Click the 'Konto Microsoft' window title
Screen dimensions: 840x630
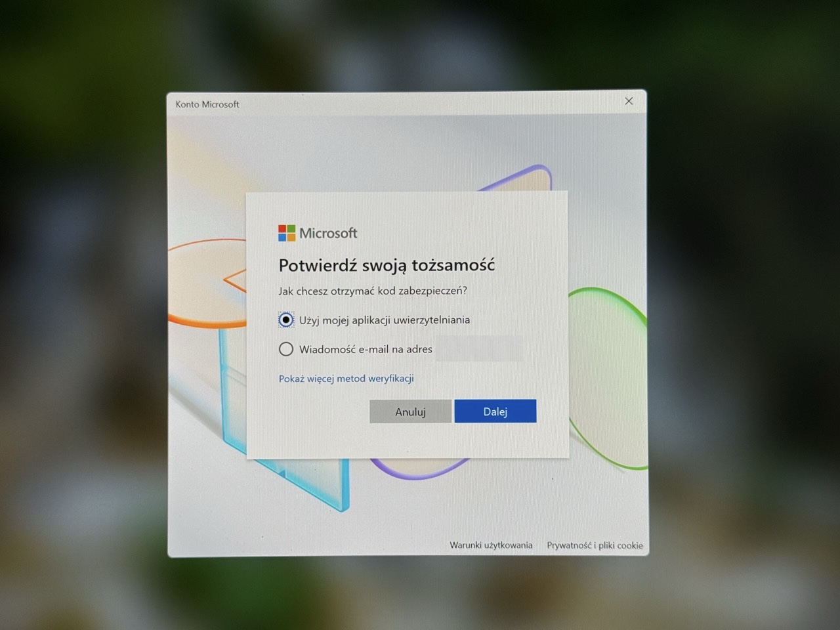click(207, 104)
